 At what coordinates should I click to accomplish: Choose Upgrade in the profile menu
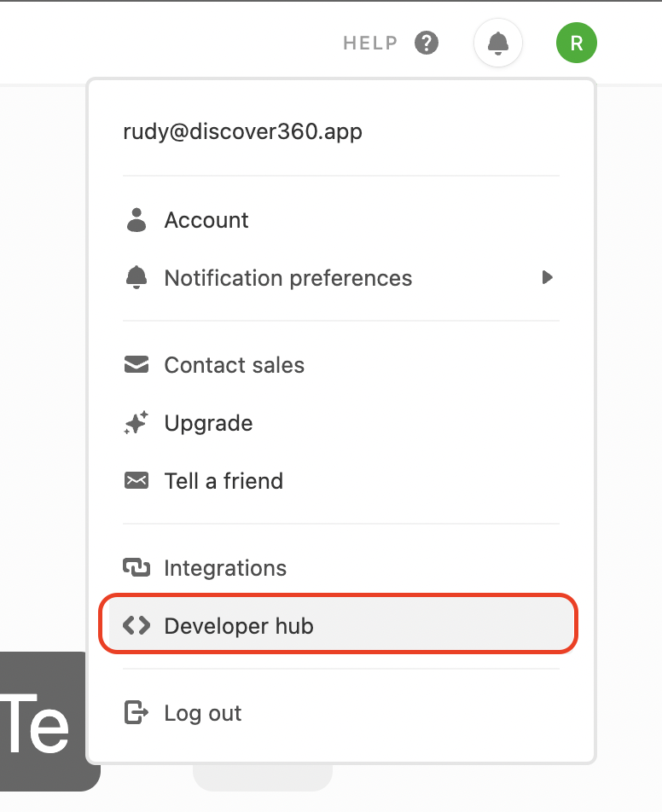coord(208,423)
